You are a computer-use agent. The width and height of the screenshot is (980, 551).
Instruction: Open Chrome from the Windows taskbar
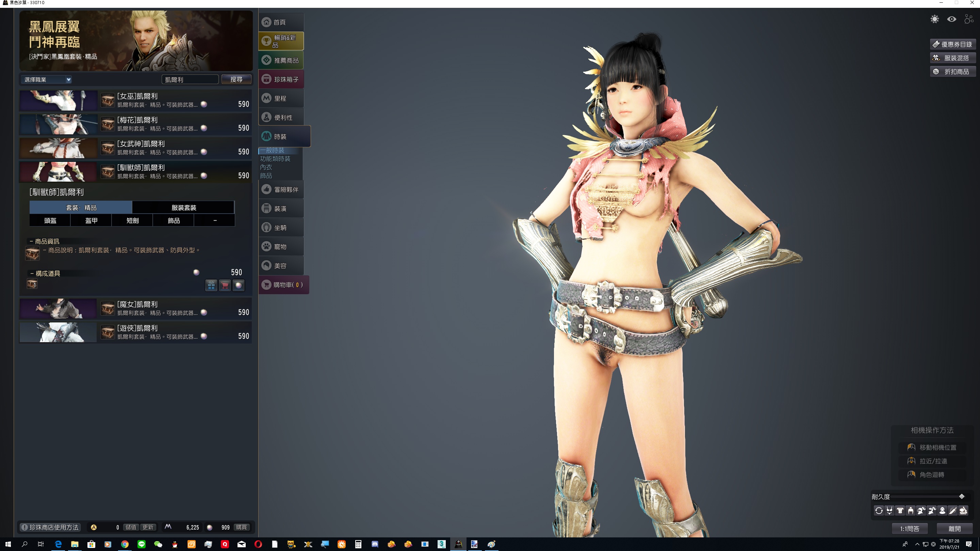tap(125, 544)
